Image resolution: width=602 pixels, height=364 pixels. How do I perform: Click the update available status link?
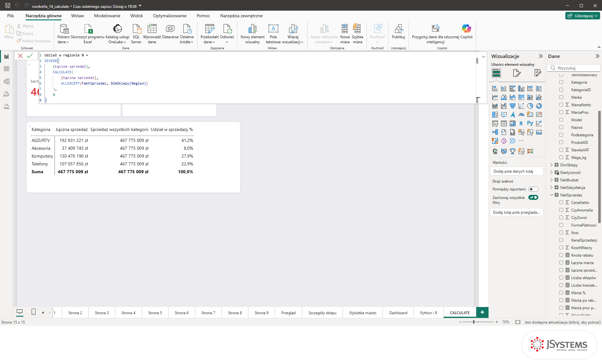562,322
